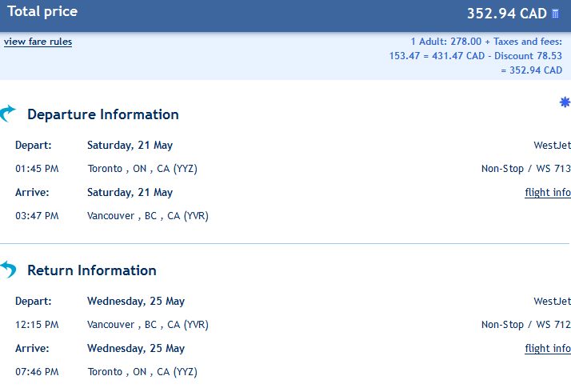This screenshot has height=392, width=571.
Task: Click the Total price header bar
Action: [x=285, y=16]
